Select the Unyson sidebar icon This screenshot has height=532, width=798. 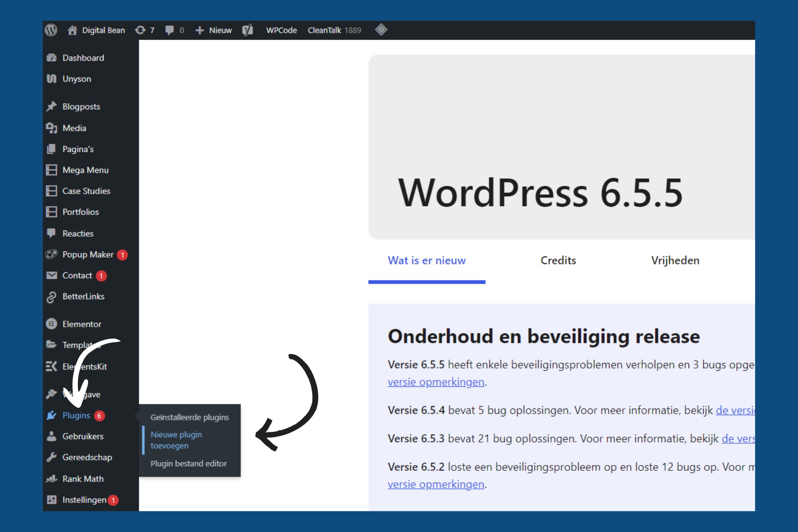(51, 79)
